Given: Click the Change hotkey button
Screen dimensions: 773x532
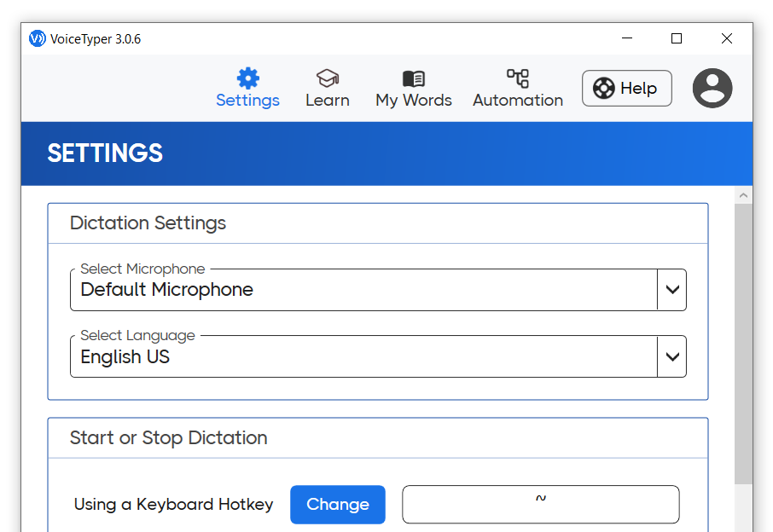Looking at the screenshot, I should coord(337,505).
